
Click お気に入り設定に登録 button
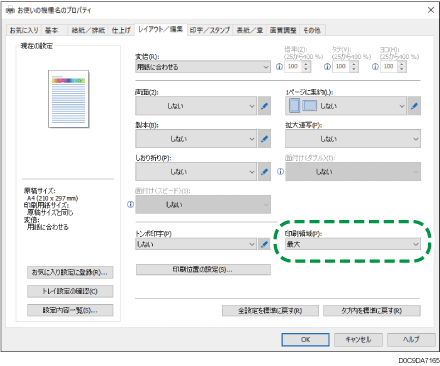70,272
